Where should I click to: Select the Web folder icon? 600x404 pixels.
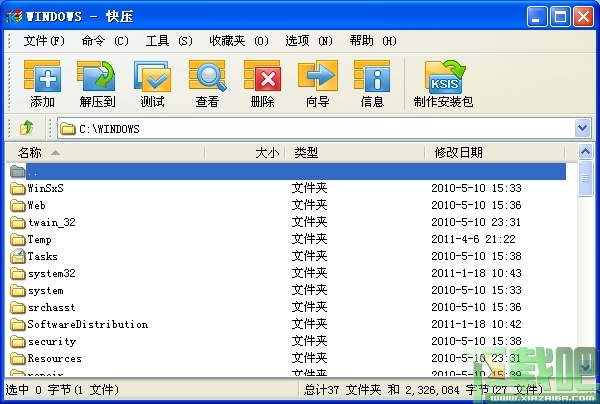point(18,205)
